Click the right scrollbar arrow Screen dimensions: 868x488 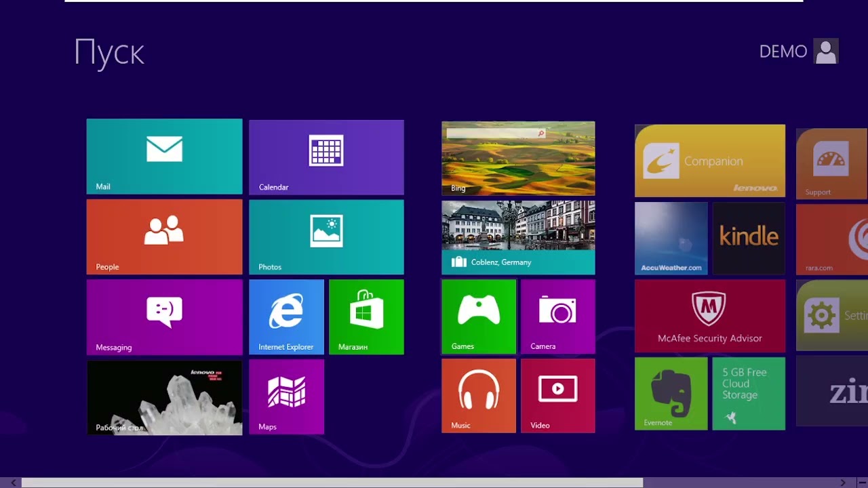tap(843, 483)
